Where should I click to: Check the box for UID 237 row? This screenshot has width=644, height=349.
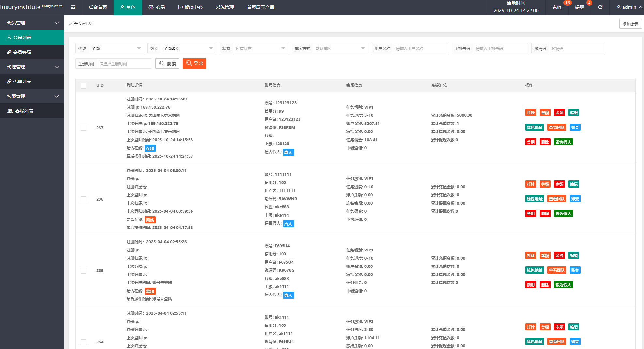point(84,128)
